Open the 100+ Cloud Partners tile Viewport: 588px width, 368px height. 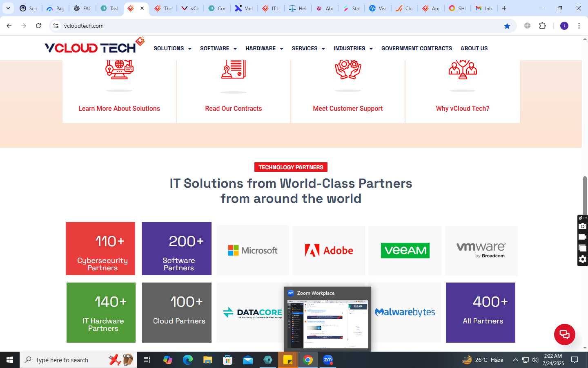click(177, 312)
